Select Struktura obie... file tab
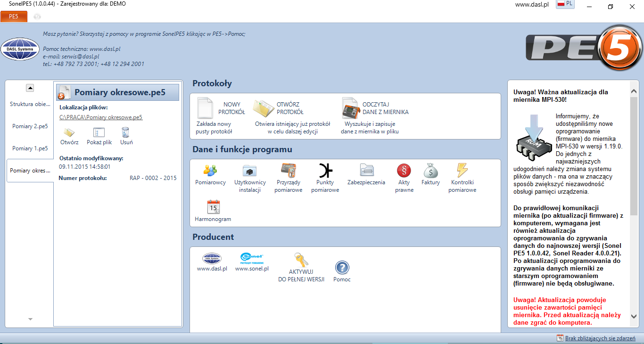Screen dimensions: 644x344 [x=30, y=104]
